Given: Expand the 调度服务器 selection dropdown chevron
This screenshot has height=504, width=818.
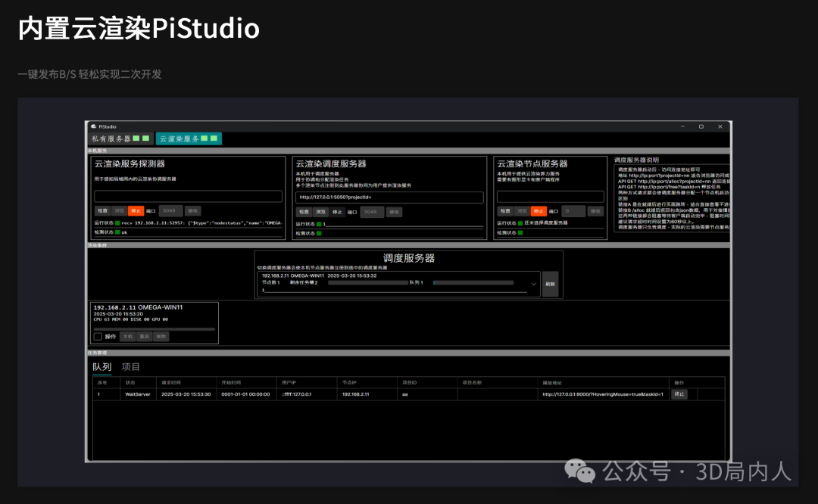Looking at the screenshot, I should [x=534, y=284].
